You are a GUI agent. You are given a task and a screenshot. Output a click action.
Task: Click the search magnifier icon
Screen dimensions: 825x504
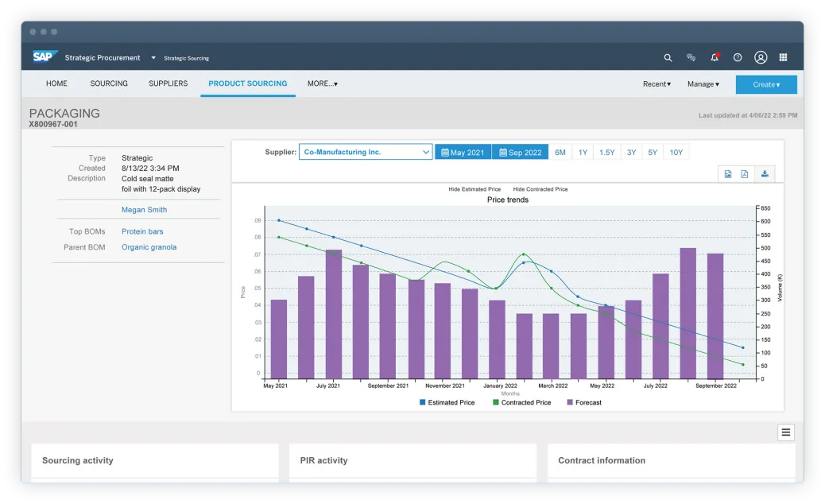pos(668,58)
